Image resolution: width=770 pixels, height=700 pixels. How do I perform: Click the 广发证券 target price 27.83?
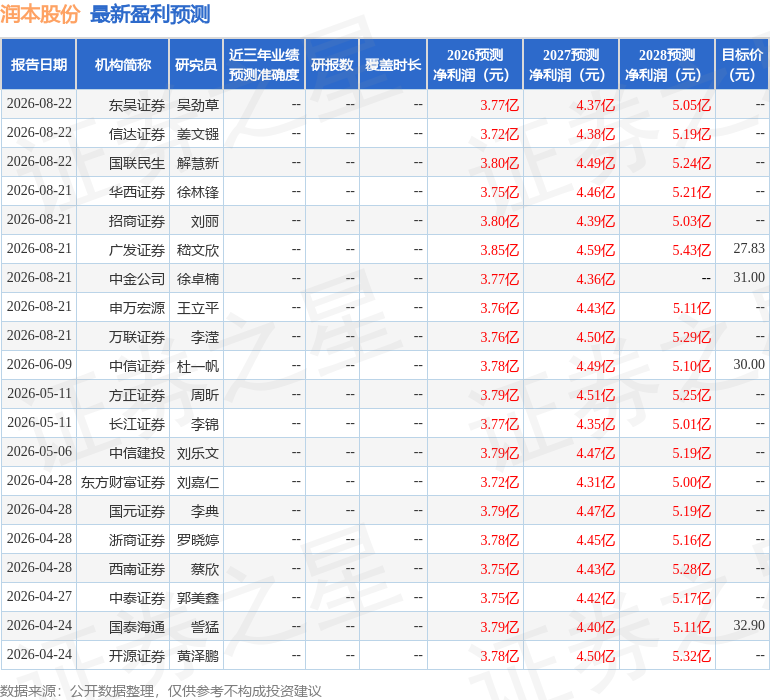(749, 249)
